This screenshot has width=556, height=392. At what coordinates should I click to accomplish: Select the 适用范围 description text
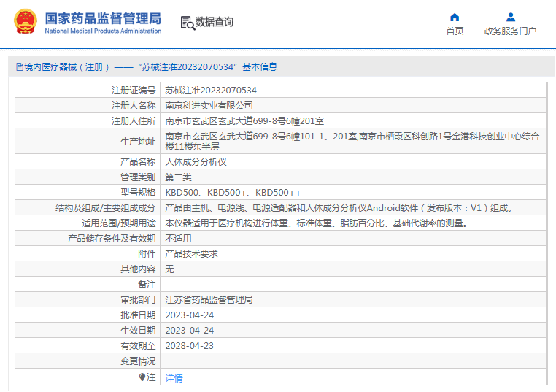[317, 223]
